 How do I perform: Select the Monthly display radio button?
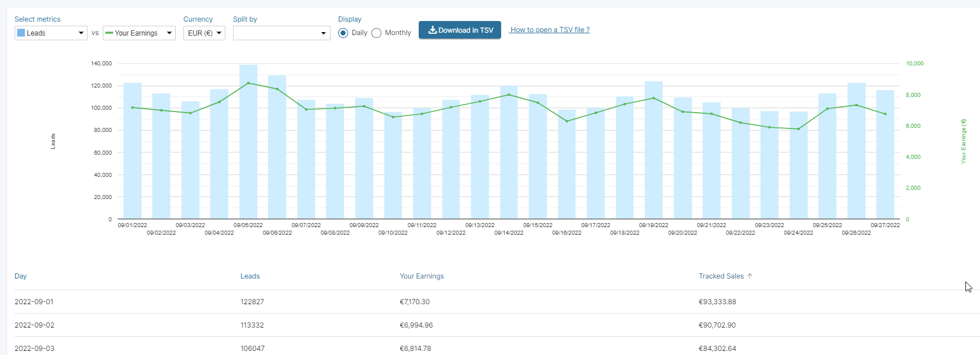click(377, 33)
